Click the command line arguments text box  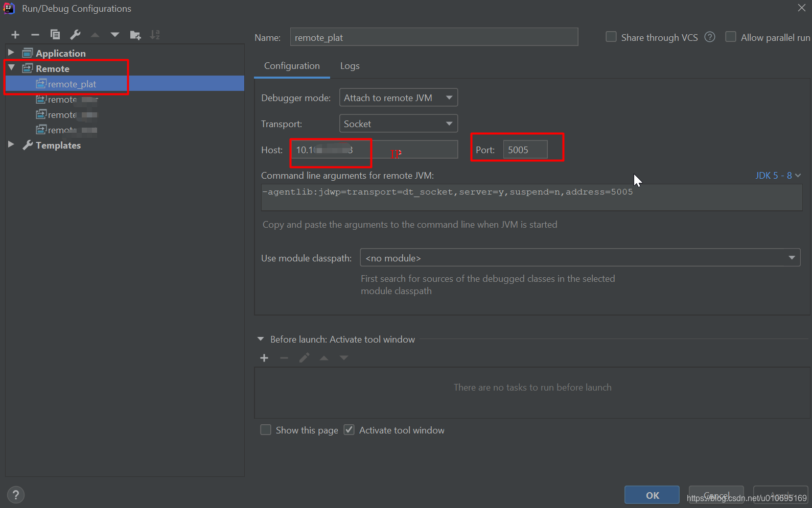tap(531, 197)
